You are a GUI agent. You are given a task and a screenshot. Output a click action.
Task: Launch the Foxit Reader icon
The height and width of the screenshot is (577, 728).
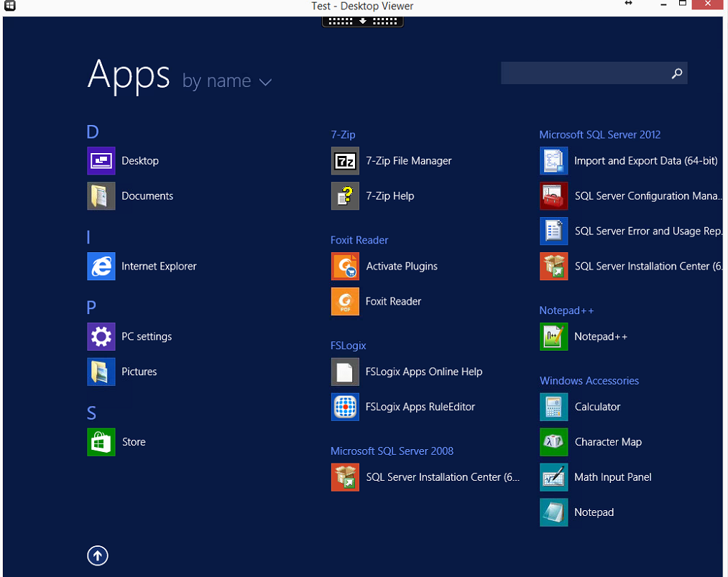tap(345, 301)
